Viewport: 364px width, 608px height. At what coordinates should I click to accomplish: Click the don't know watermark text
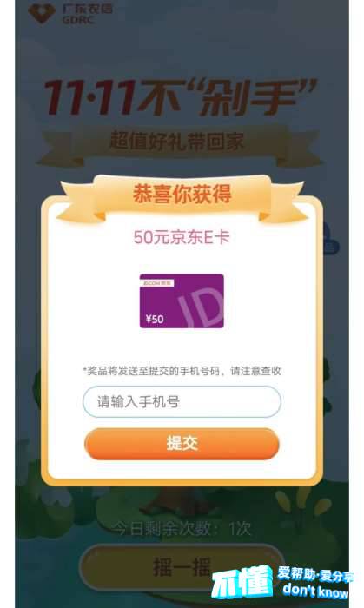315,591
